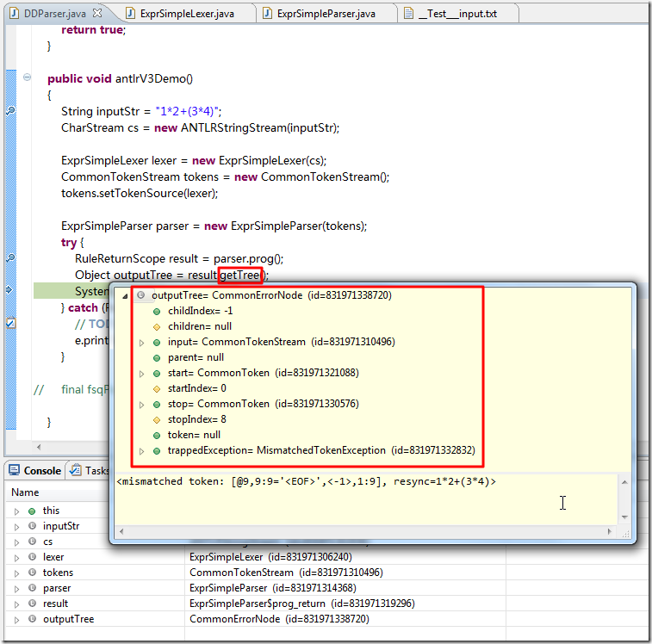Expand the trappedException node in the popup
Image resolution: width=652 pixels, height=644 pixels.
point(142,451)
